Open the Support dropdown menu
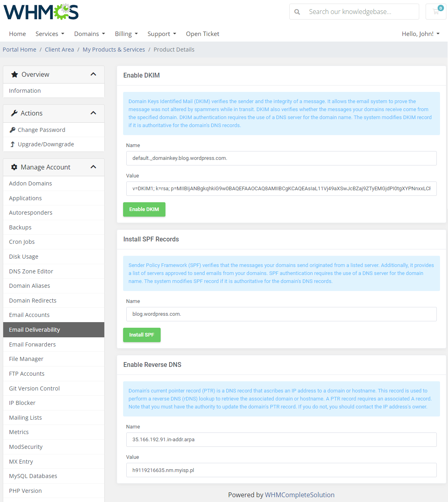The height and width of the screenshot is (502, 448). 162,34
